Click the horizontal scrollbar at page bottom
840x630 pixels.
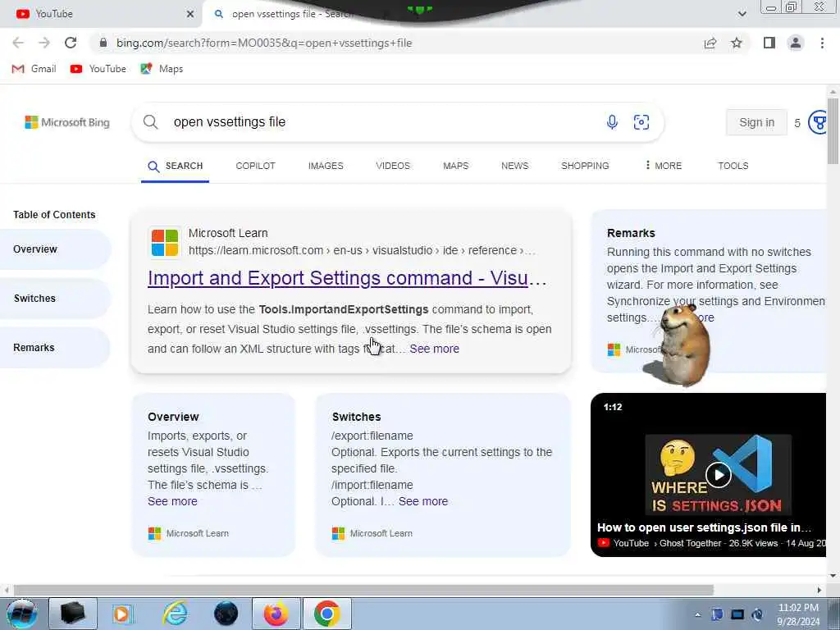coord(363,590)
